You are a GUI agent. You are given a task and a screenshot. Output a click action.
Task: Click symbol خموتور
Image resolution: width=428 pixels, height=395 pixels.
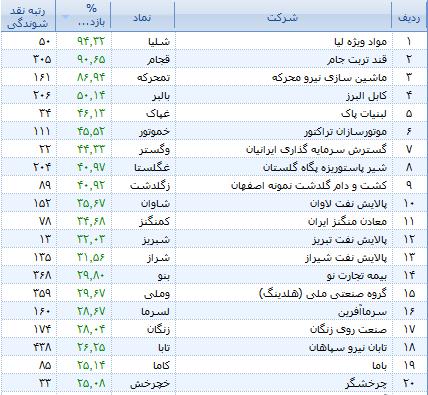point(155,132)
